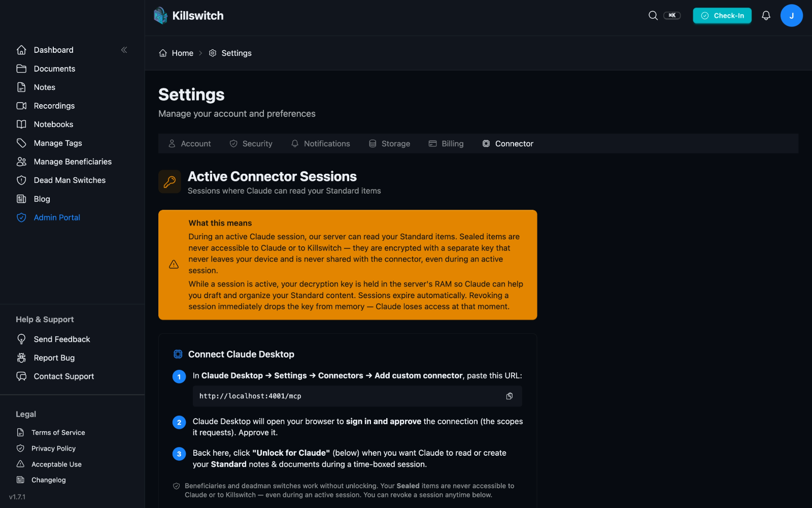The image size is (812, 508).
Task: Click the Killswitch logo icon
Action: point(160,15)
